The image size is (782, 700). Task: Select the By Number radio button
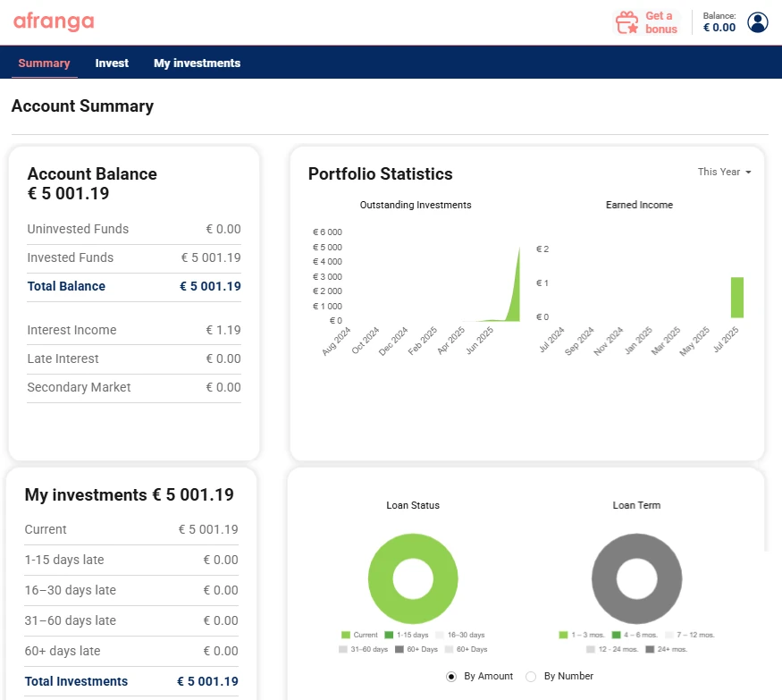pos(531,677)
